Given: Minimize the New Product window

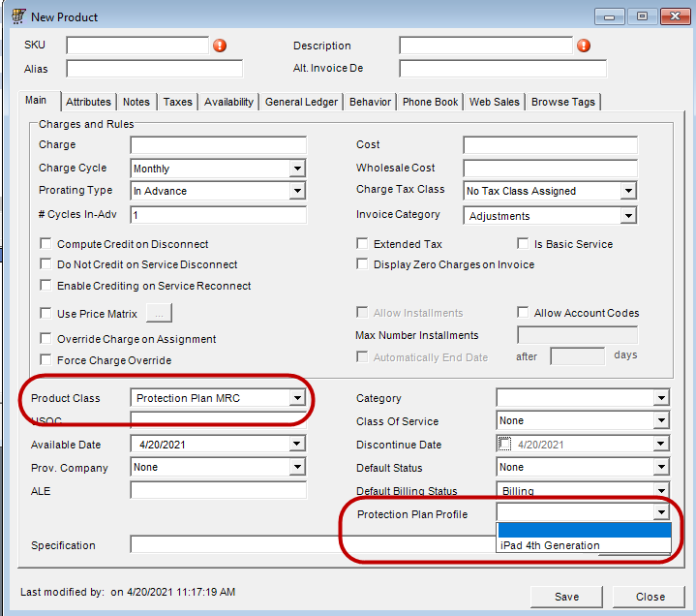Looking at the screenshot, I should pyautogui.click(x=609, y=16).
